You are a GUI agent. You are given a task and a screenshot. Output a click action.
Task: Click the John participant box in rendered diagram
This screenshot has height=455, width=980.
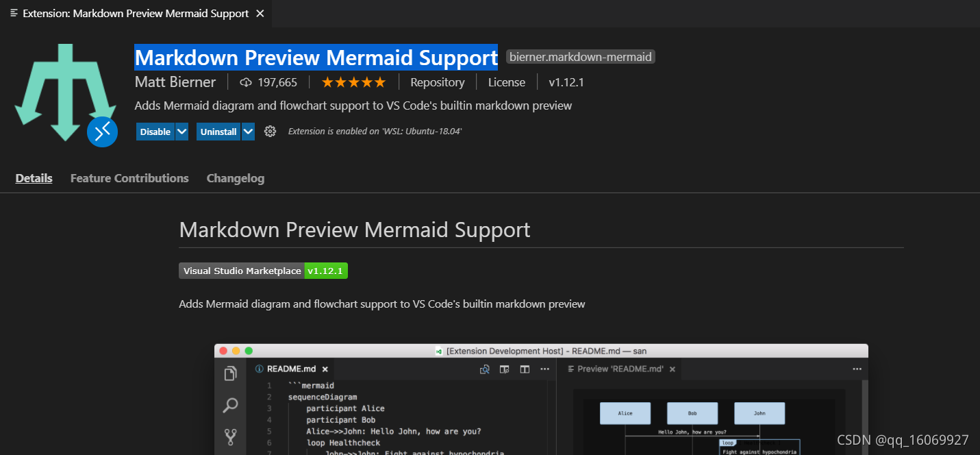tap(759, 413)
